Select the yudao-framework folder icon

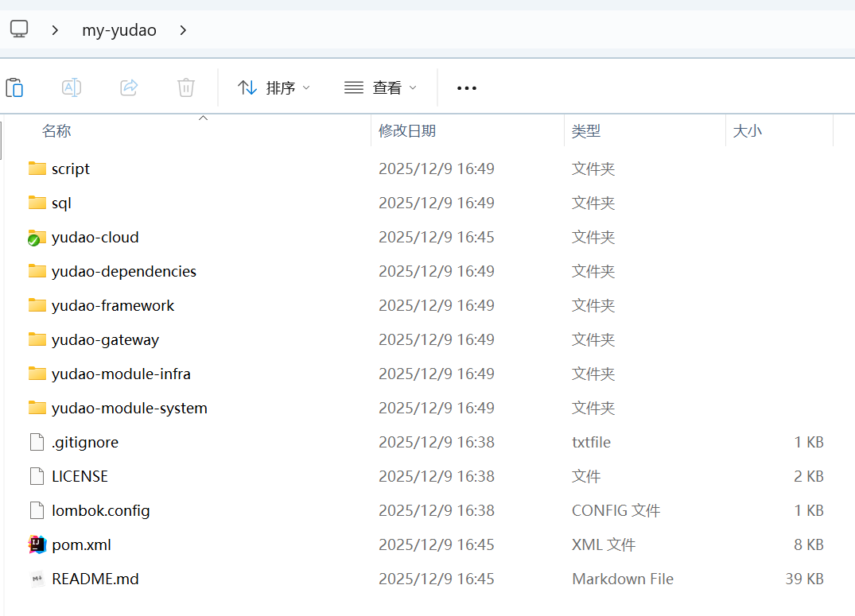pyautogui.click(x=37, y=304)
